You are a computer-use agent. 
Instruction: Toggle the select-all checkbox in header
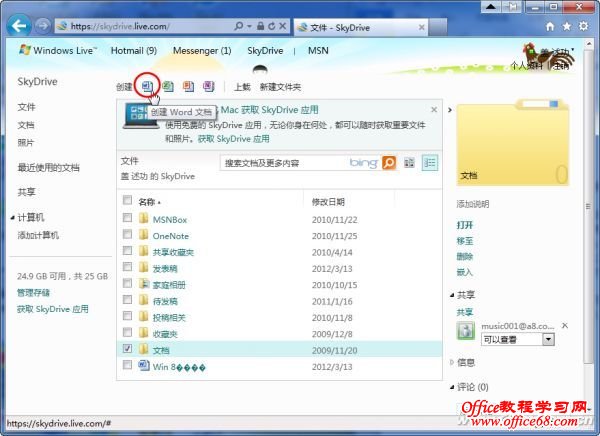pos(127,200)
